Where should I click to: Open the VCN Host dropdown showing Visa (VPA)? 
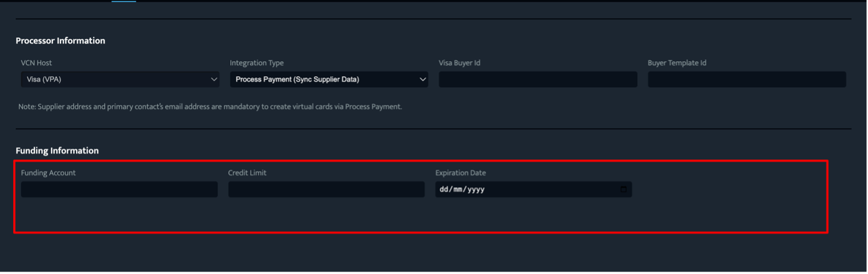(120, 80)
